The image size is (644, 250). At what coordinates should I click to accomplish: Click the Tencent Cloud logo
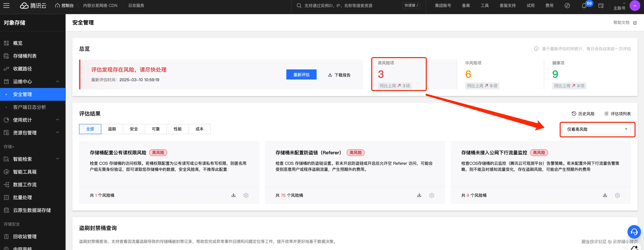[33, 6]
